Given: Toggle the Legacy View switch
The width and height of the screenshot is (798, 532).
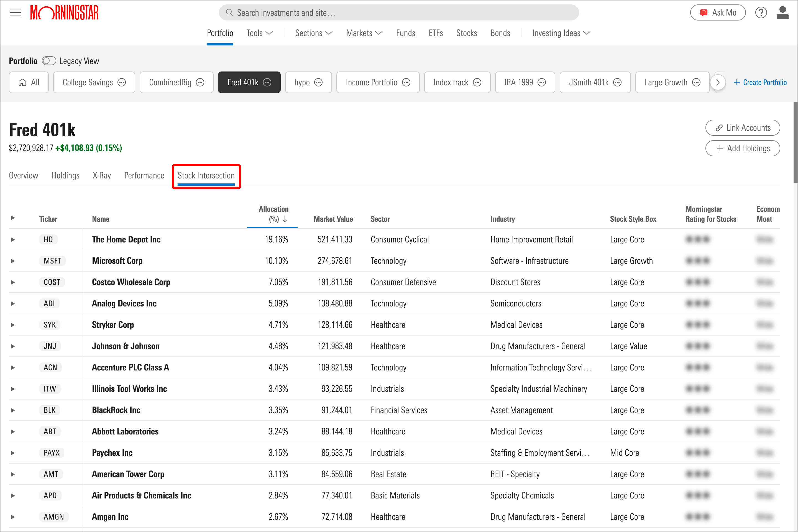Looking at the screenshot, I should pyautogui.click(x=49, y=61).
